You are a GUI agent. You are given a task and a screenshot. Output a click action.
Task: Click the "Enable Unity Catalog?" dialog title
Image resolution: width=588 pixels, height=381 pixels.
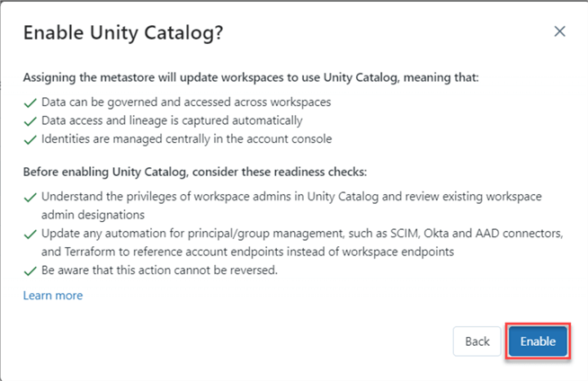[x=123, y=32]
